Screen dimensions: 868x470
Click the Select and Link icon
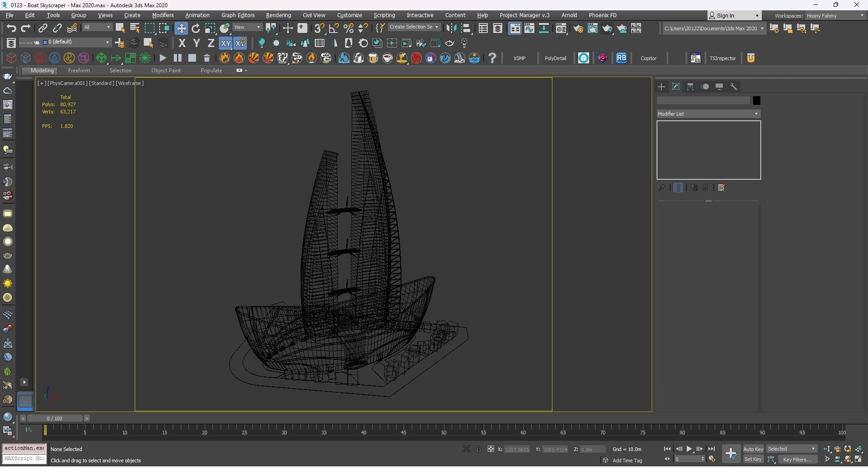click(x=42, y=28)
